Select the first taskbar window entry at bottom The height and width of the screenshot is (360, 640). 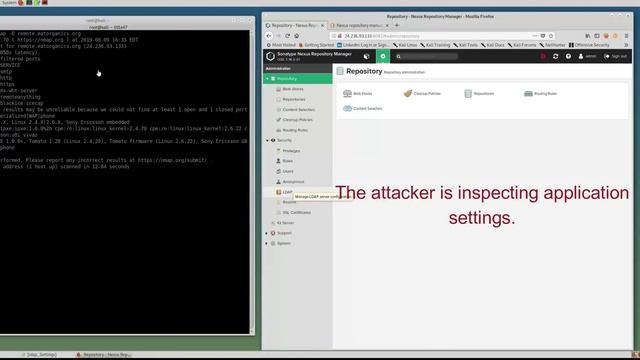point(39,355)
